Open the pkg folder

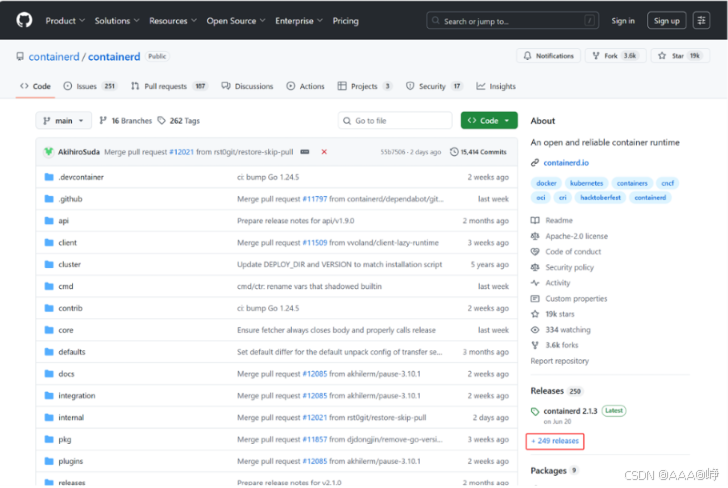[65, 439]
